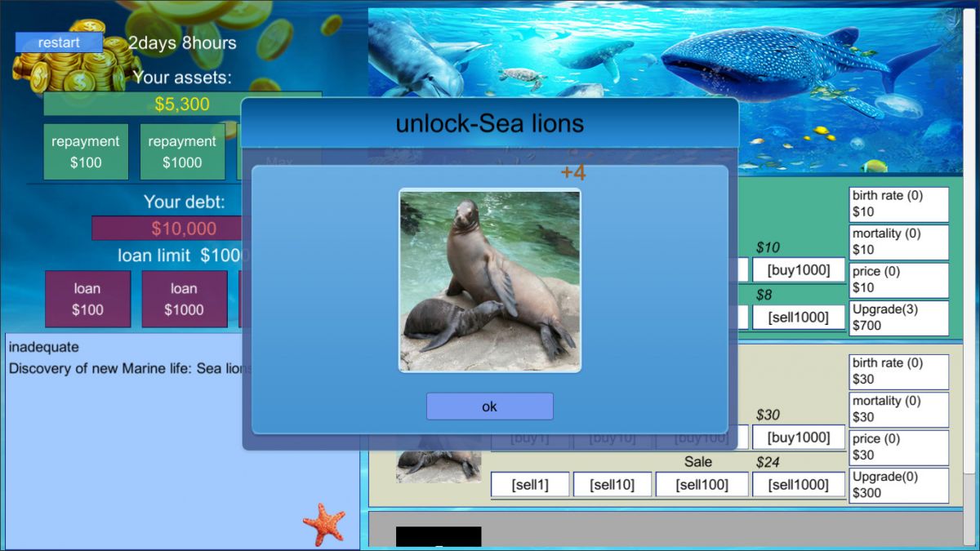Take a loan of $1000

(x=184, y=299)
